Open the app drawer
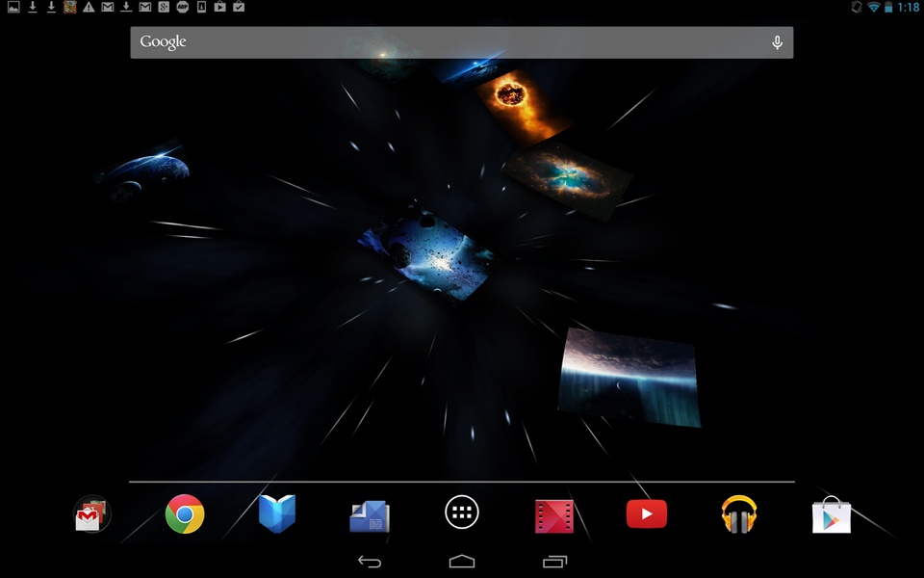The height and width of the screenshot is (578, 924). point(462,512)
